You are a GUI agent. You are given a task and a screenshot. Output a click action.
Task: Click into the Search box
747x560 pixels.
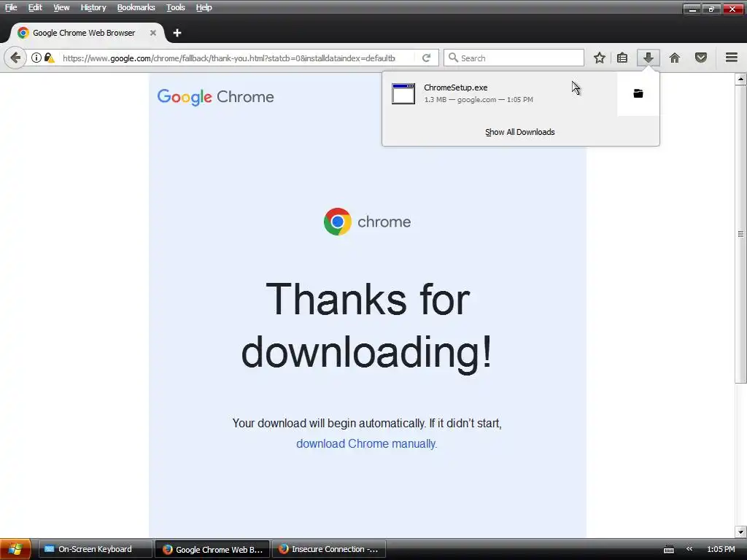click(514, 58)
